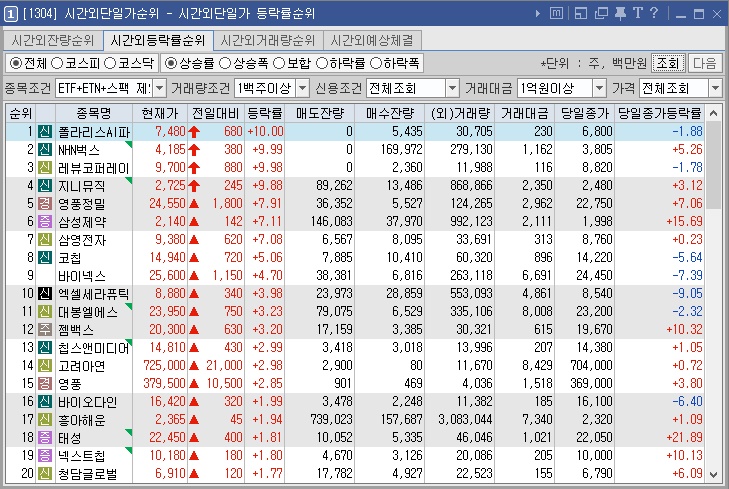Select the 상승폭 radio button
The height and width of the screenshot is (489, 729).
pos(225,63)
